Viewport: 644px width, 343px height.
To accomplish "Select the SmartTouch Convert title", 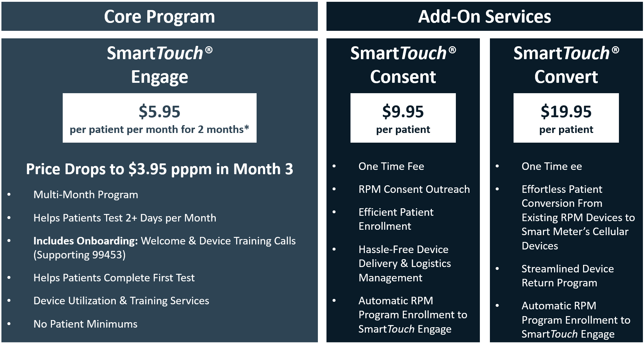I will coord(566,65).
